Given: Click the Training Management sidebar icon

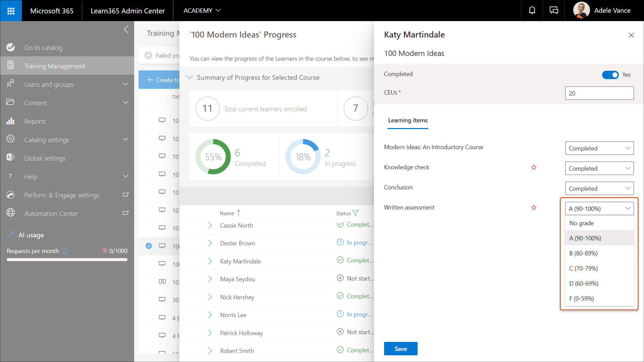Looking at the screenshot, I should [x=11, y=66].
